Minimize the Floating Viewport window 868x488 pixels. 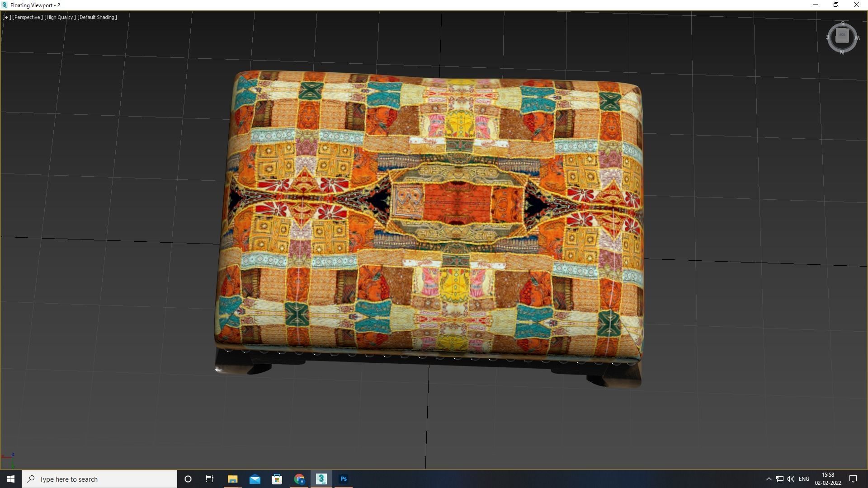pos(816,5)
